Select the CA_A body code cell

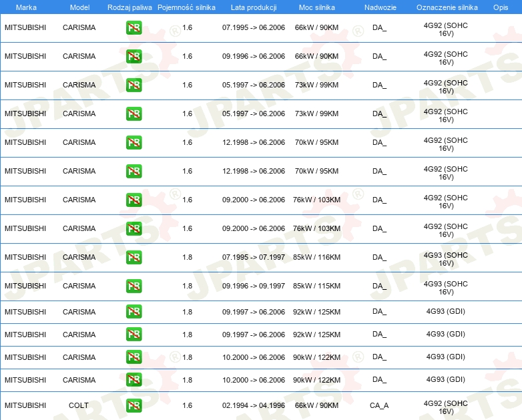click(379, 405)
